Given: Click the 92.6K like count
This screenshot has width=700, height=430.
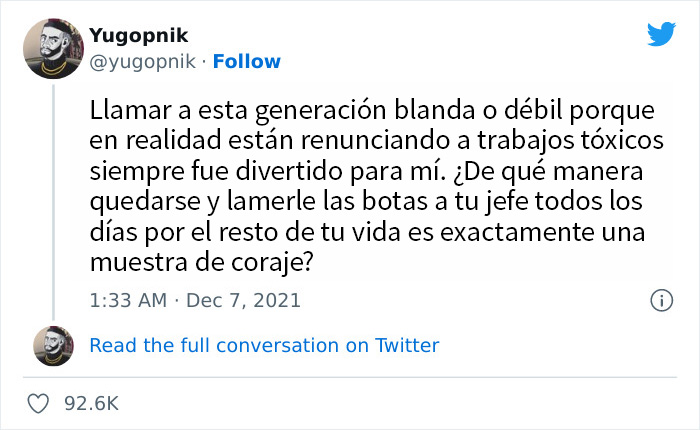Looking at the screenshot, I should coord(91,404).
